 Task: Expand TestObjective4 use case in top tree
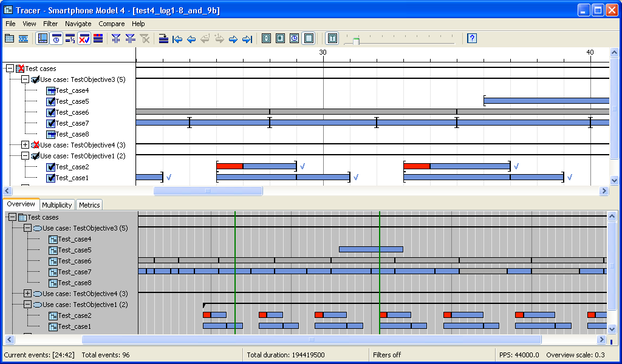25,145
